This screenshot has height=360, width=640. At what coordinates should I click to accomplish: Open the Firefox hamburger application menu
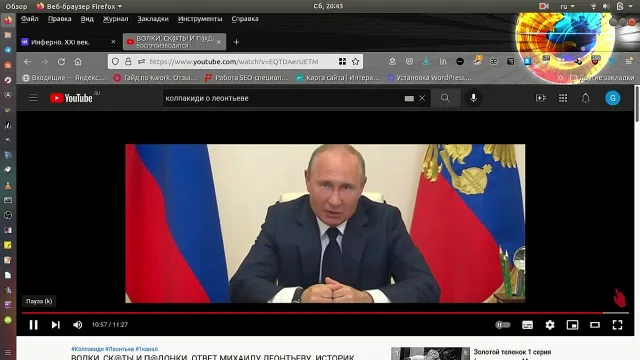[629, 62]
